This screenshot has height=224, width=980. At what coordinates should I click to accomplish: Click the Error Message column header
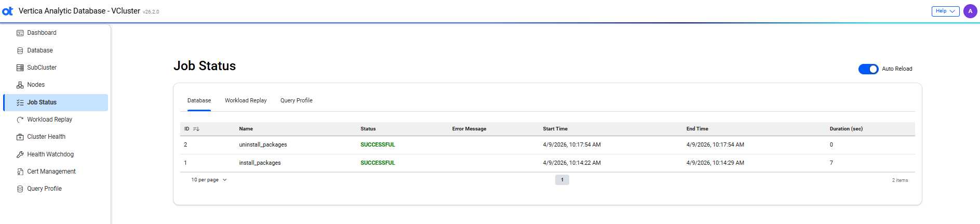469,129
